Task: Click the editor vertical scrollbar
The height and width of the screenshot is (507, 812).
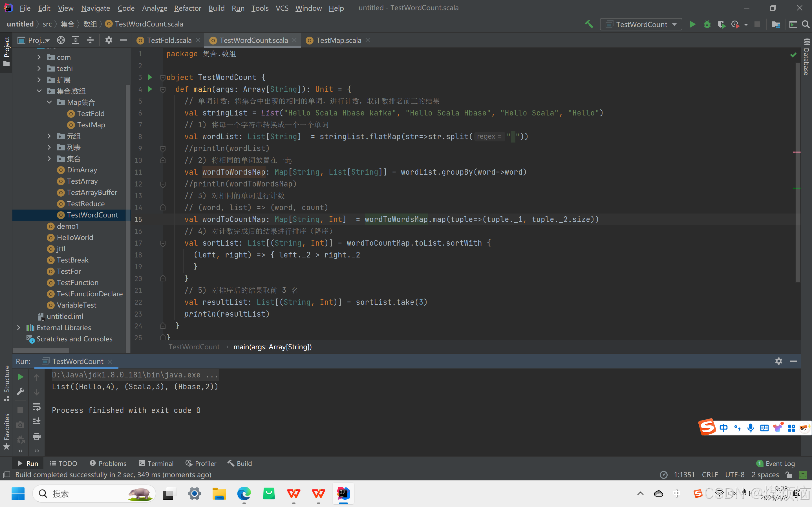Action: [x=798, y=168]
